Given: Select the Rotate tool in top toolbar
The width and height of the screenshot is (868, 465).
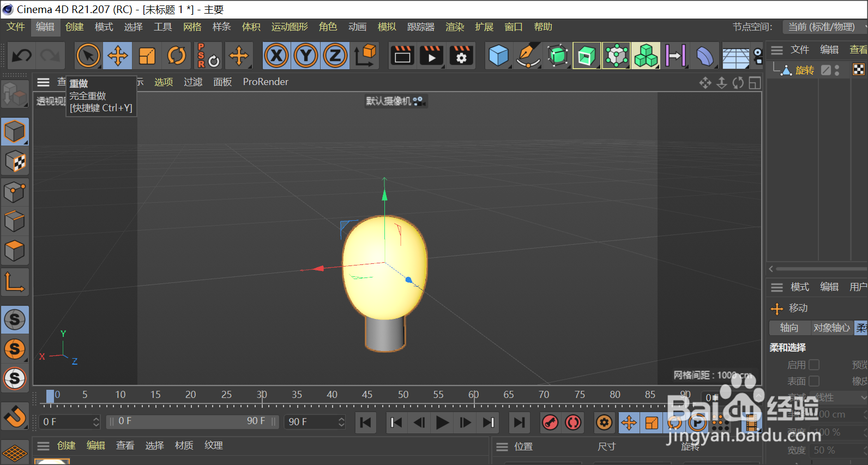Looking at the screenshot, I should coord(176,56).
